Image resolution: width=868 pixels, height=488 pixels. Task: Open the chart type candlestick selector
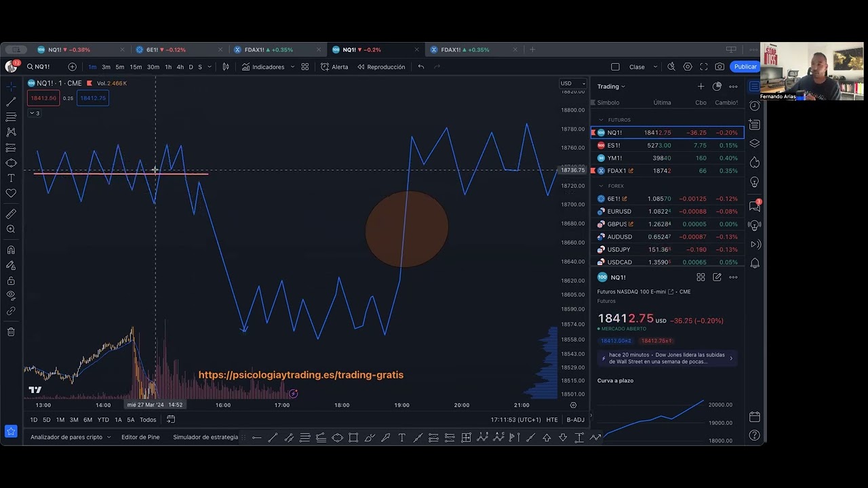click(226, 67)
